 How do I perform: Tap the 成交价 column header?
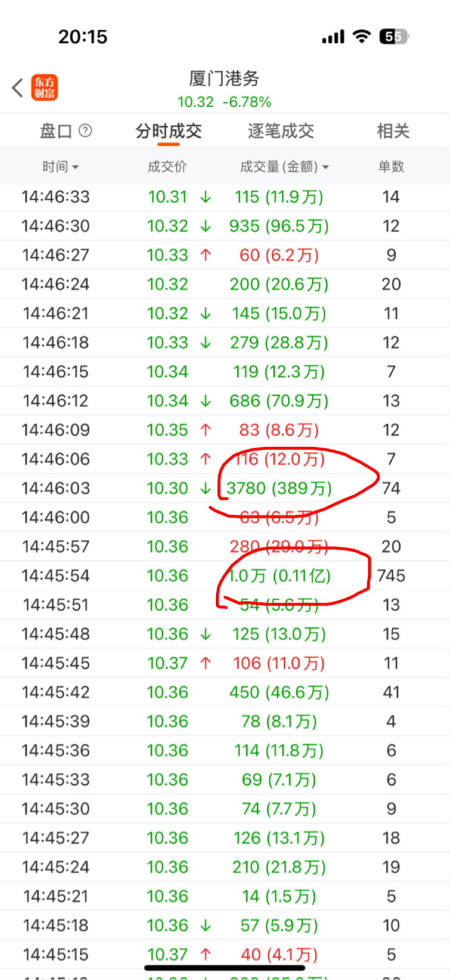(167, 167)
